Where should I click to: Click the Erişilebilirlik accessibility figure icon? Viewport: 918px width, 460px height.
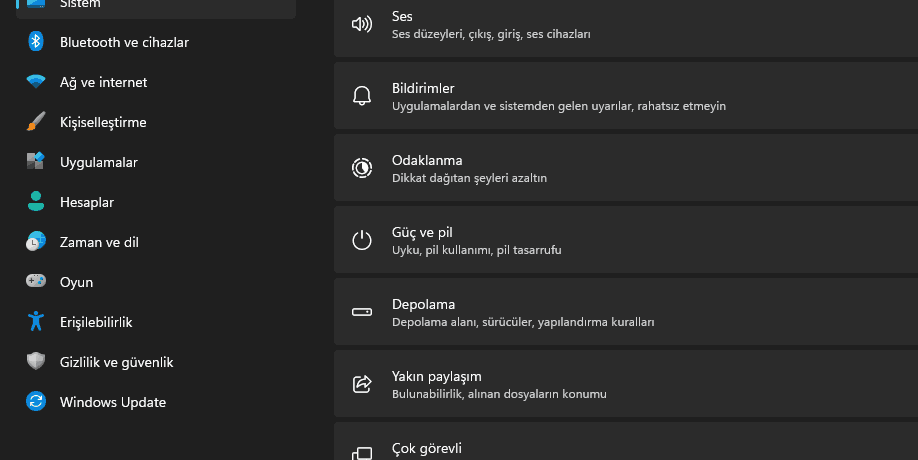point(36,322)
